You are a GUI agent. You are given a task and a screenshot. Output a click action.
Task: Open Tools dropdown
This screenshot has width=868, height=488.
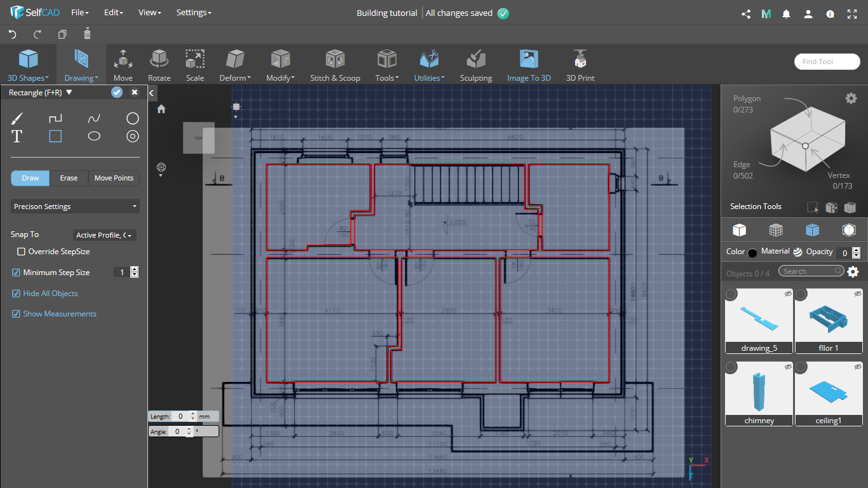click(x=386, y=66)
